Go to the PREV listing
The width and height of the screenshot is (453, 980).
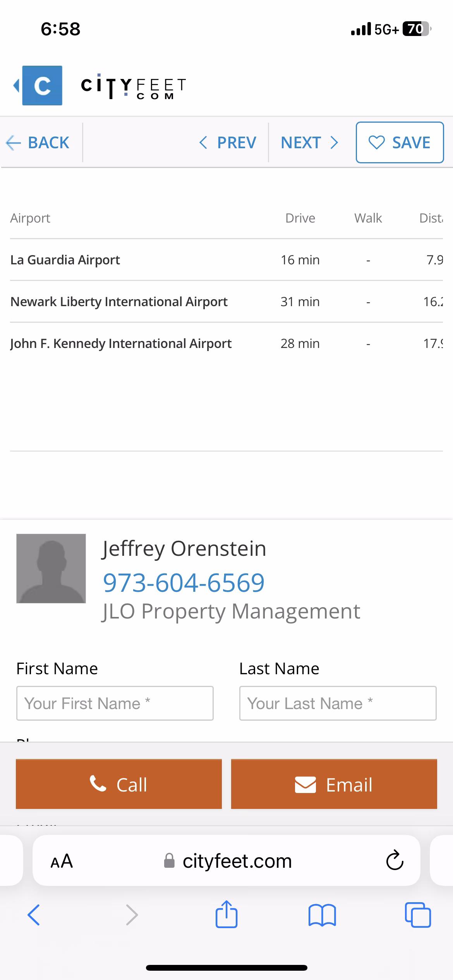pos(228,142)
